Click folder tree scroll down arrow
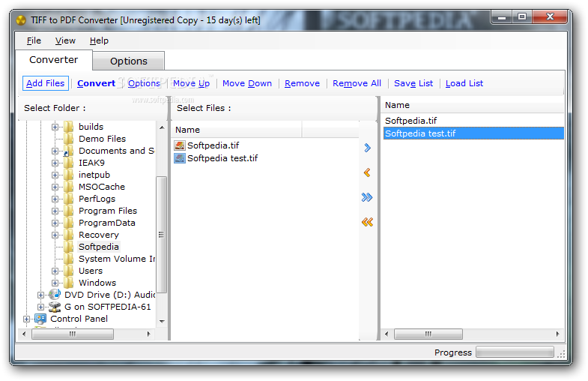The width and height of the screenshot is (588, 381). tap(162, 321)
